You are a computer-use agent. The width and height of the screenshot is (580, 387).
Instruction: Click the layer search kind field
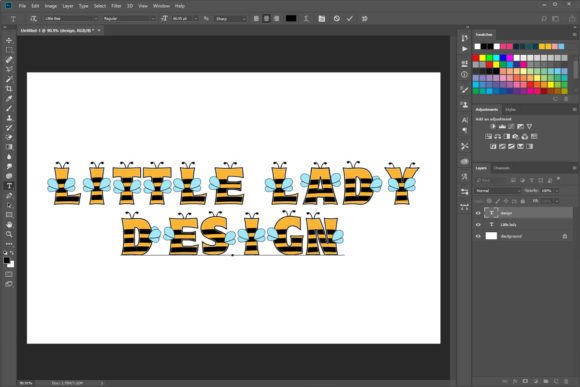click(x=492, y=180)
